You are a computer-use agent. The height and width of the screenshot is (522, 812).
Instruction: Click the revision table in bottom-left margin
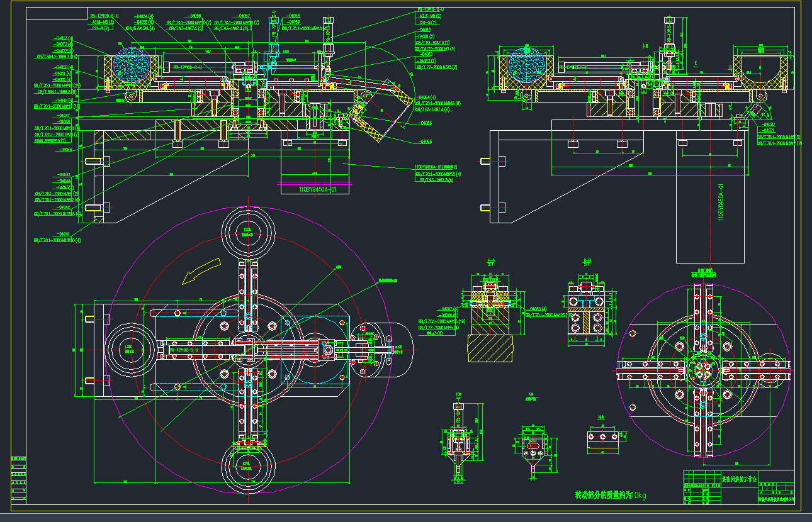click(x=18, y=478)
